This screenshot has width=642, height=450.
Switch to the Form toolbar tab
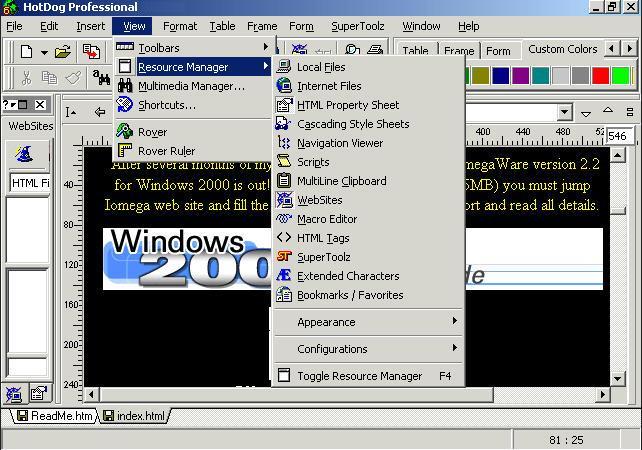click(498, 50)
